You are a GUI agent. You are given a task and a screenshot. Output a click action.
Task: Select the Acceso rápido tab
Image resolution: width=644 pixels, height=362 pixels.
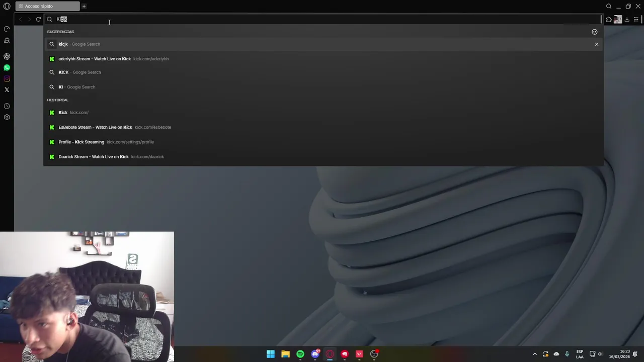[x=47, y=6]
